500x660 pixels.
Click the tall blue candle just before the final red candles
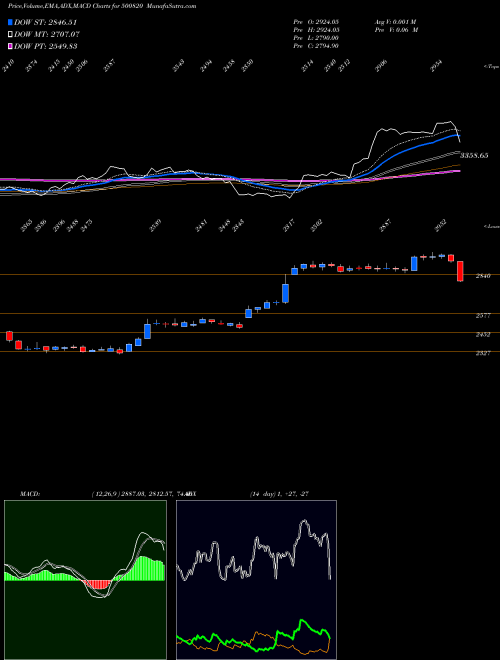click(x=414, y=263)
